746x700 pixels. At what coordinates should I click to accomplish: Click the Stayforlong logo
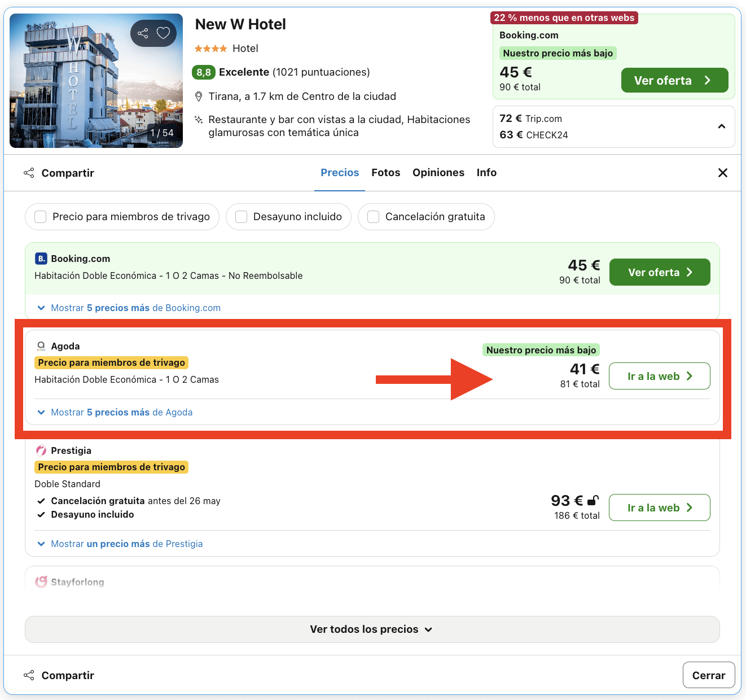tap(41, 581)
